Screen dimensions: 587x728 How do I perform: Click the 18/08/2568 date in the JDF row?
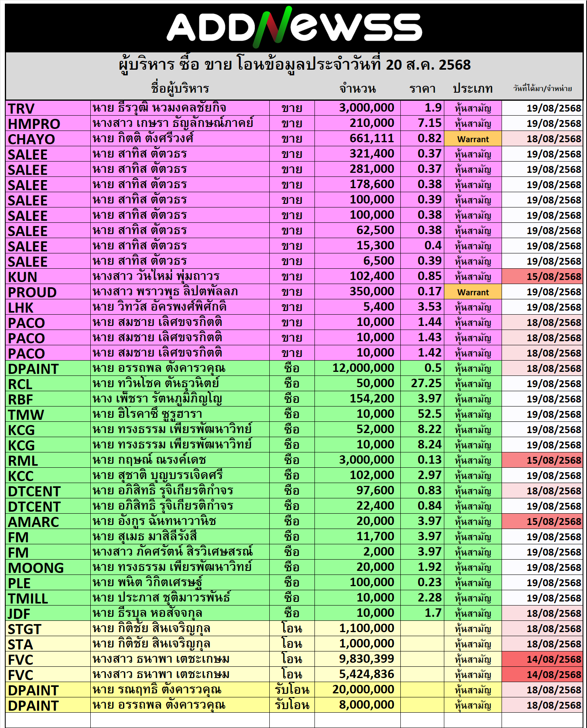(542, 614)
